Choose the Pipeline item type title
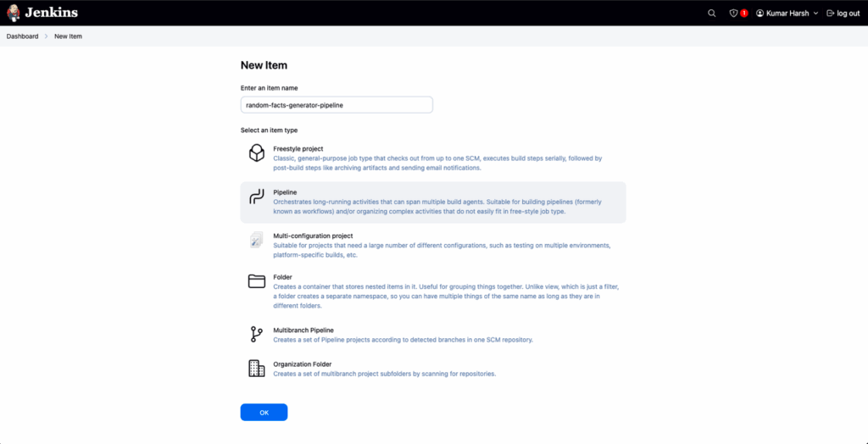The height and width of the screenshot is (444, 868). (x=285, y=192)
